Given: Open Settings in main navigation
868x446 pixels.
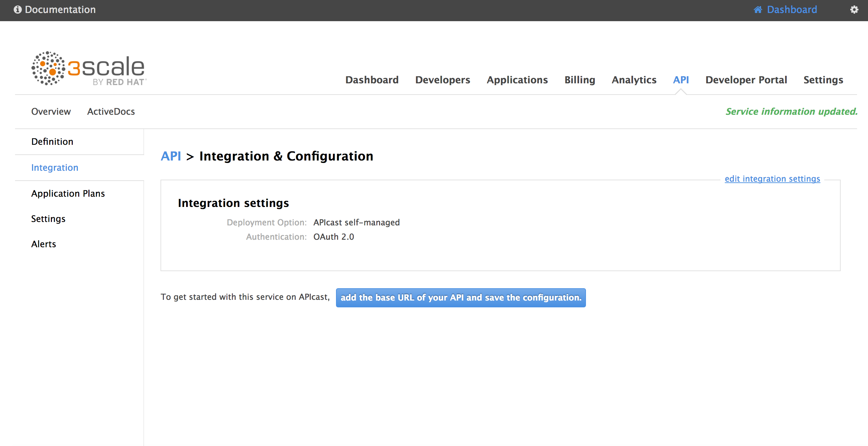Looking at the screenshot, I should tap(823, 80).
